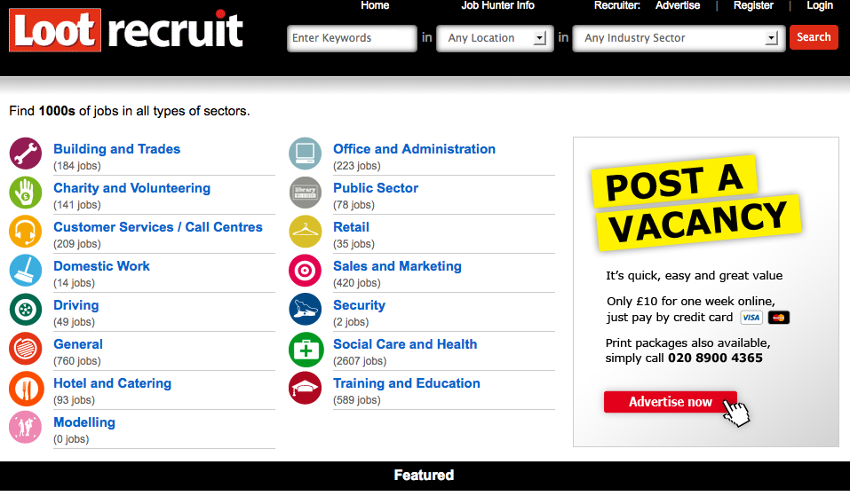
Task: Click the Charity and Volunteering hand icon
Action: pos(26,193)
